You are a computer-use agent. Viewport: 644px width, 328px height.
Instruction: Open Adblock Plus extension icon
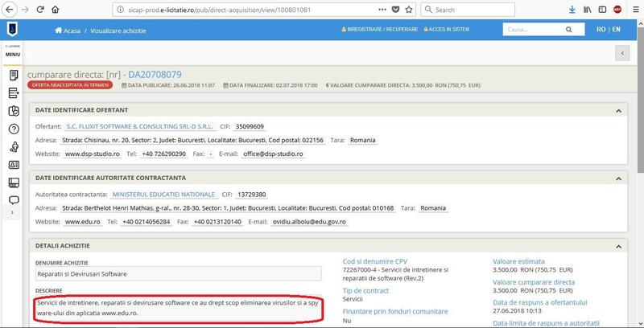617,10
